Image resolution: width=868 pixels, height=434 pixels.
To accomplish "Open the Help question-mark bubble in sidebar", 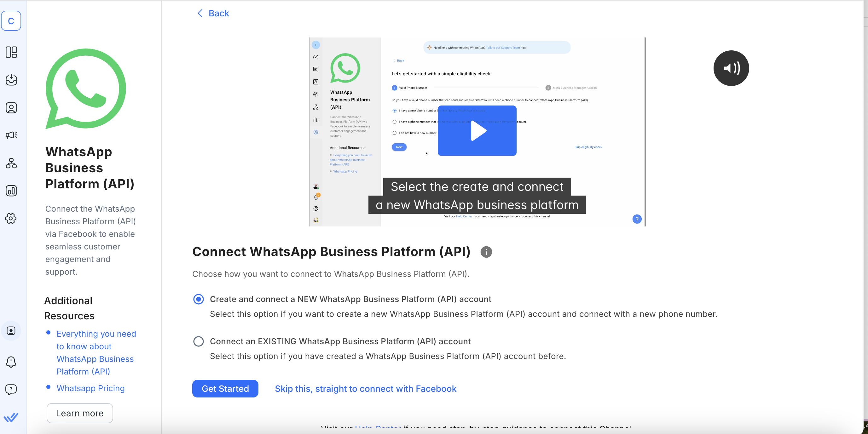I will pyautogui.click(x=11, y=389).
